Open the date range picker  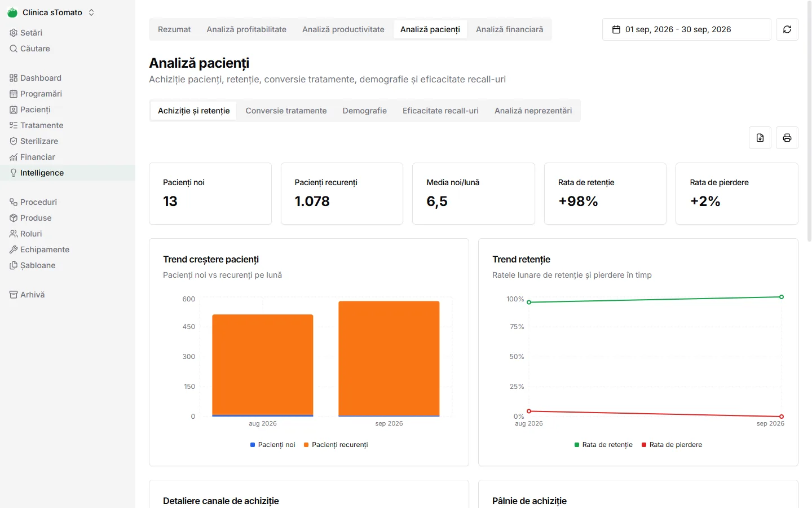(x=687, y=29)
